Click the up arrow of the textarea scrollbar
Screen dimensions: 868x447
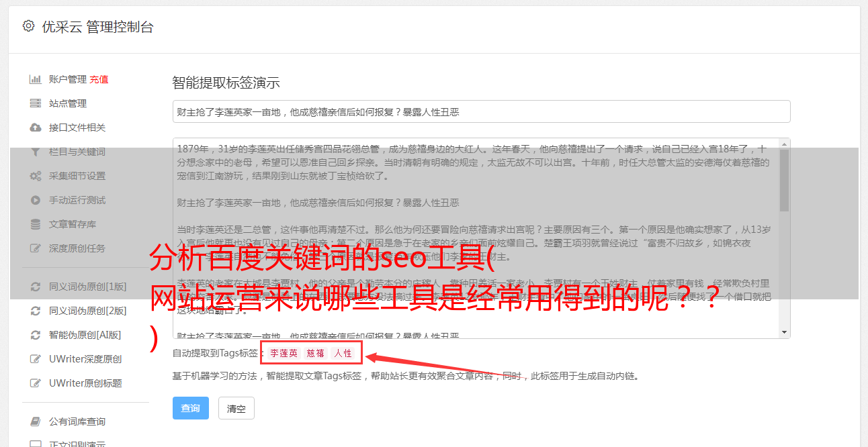(x=784, y=144)
